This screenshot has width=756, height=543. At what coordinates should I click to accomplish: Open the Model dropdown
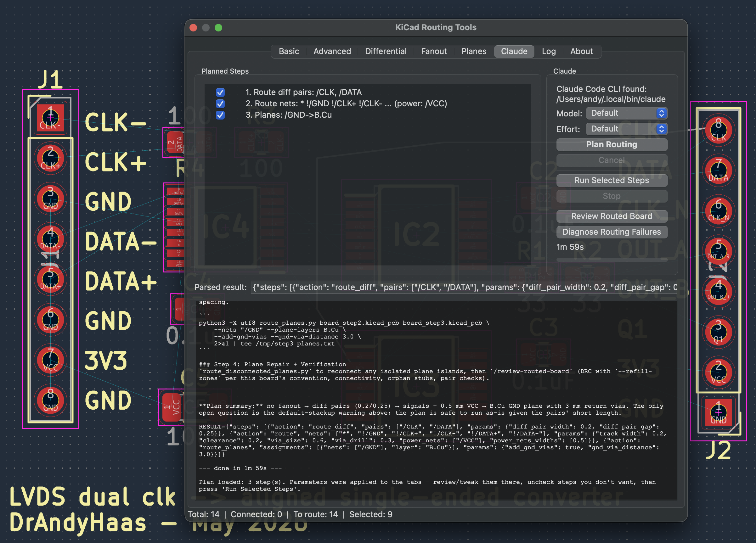pos(626,113)
